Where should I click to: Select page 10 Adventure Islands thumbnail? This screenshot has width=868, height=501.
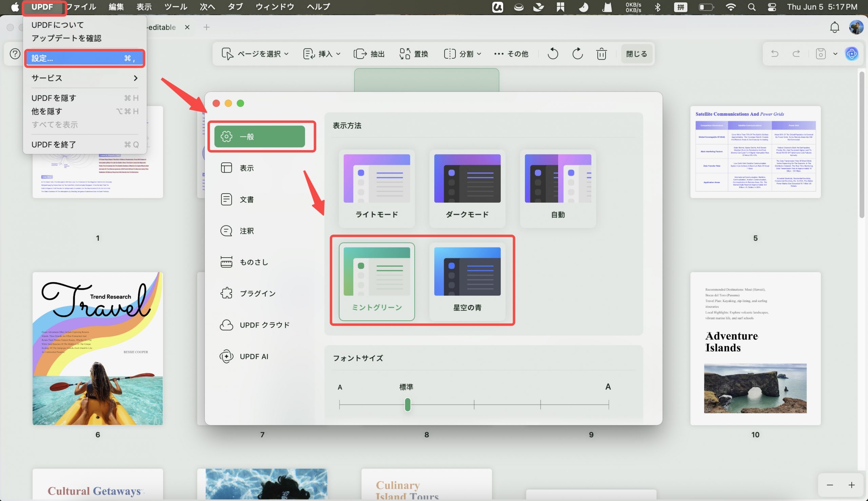point(755,348)
